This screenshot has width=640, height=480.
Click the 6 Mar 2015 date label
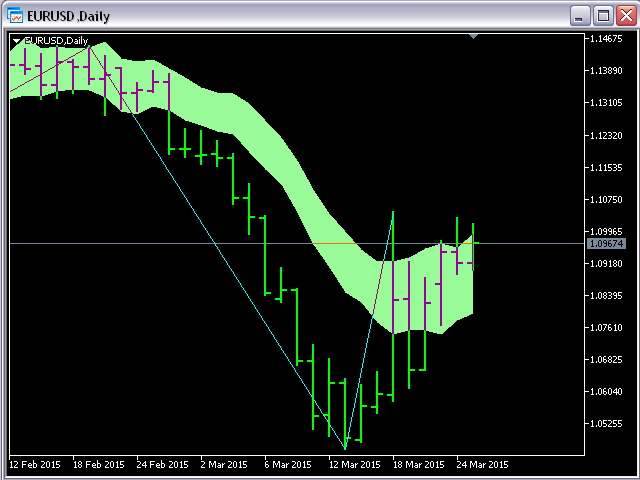(288, 464)
